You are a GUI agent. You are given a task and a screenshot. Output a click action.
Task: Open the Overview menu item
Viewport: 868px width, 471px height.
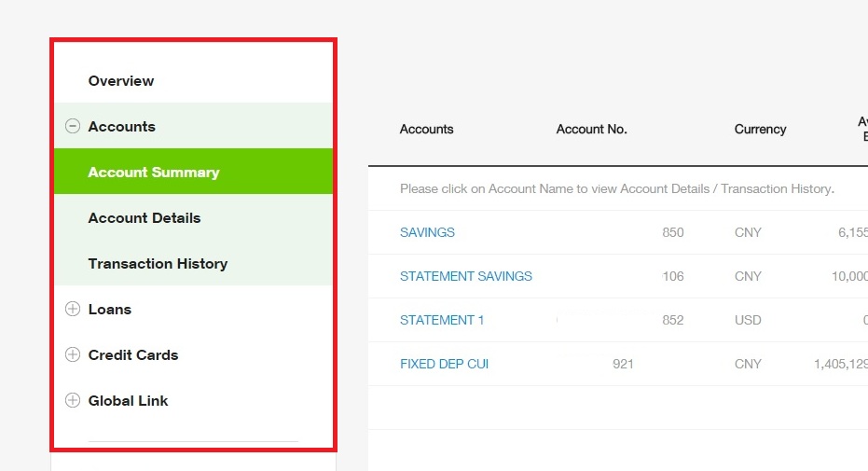[x=121, y=81]
